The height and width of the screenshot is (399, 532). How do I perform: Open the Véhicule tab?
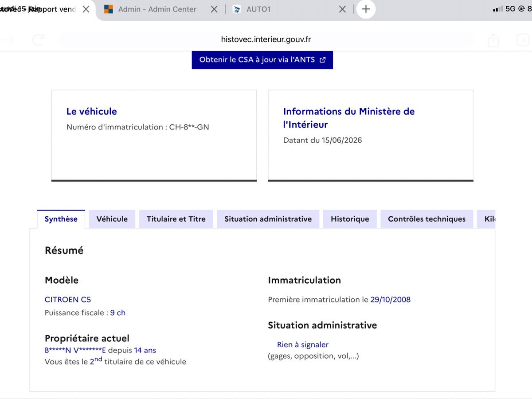(x=112, y=219)
